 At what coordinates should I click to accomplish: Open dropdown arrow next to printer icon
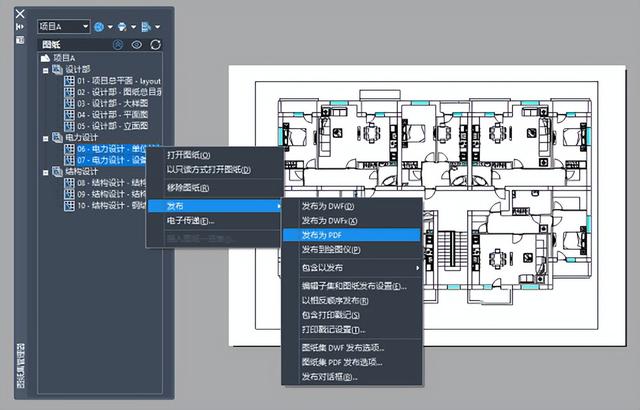[x=133, y=26]
